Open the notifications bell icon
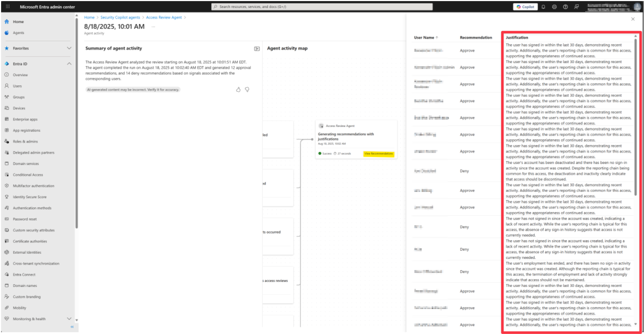This screenshot has height=334, width=644. point(543,7)
